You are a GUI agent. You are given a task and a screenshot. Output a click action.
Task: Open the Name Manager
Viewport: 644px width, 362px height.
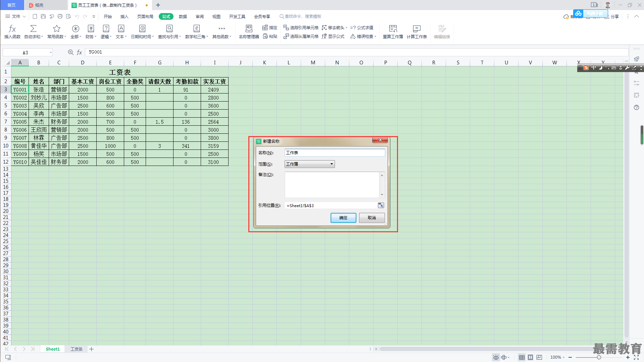pyautogui.click(x=249, y=32)
